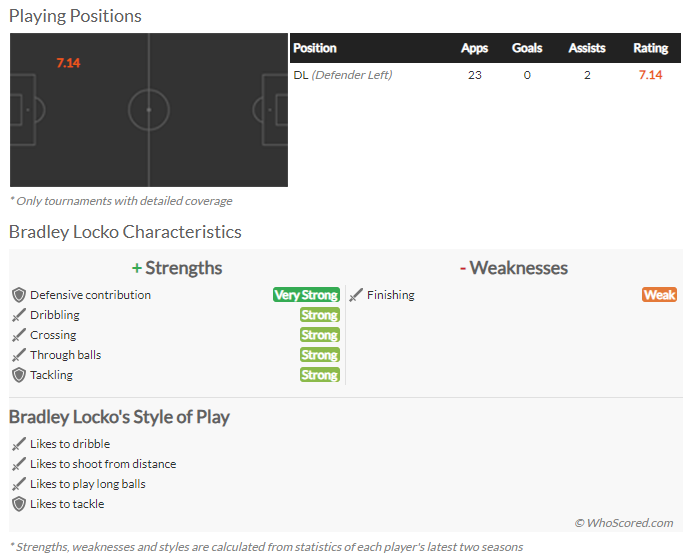Click the shield icon beside Likes to tackle
Viewport: 687px width, 556px height.
[19, 504]
